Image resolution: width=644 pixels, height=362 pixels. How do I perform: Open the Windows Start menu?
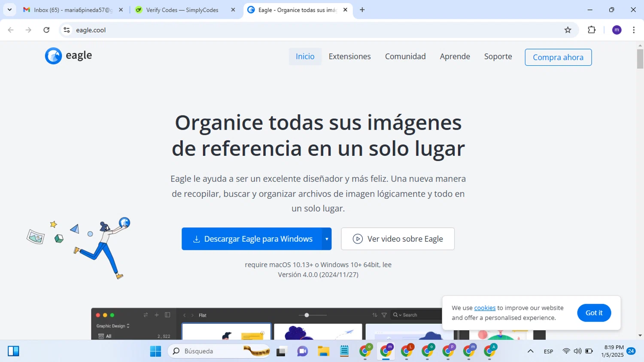click(155, 351)
